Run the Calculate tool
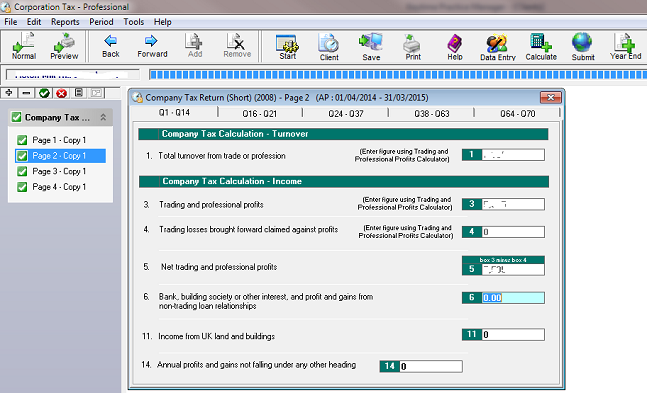Image resolution: width=647 pixels, height=393 pixels. [541, 47]
